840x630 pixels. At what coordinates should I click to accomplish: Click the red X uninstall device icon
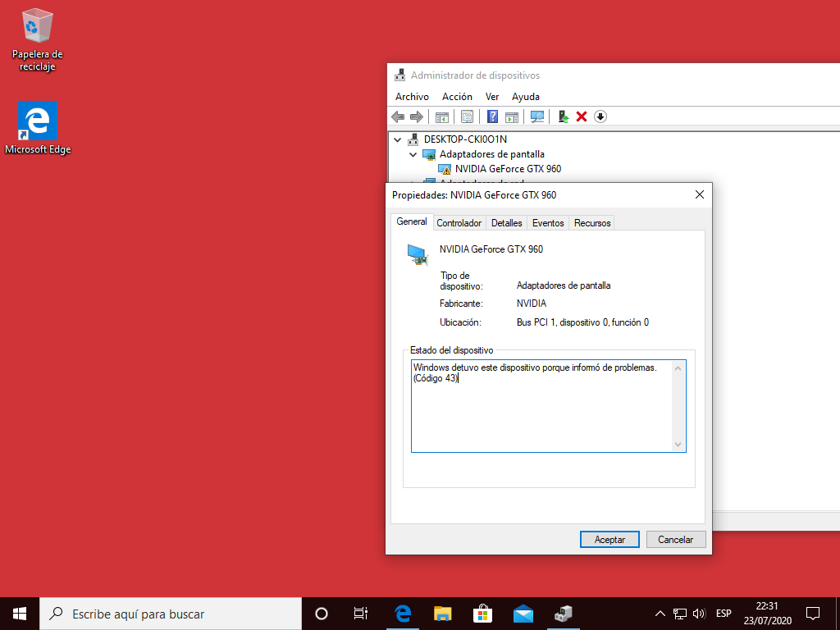point(582,116)
